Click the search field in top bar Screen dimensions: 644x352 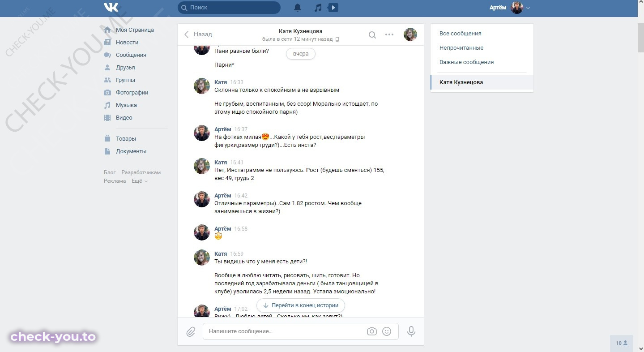[x=229, y=8]
